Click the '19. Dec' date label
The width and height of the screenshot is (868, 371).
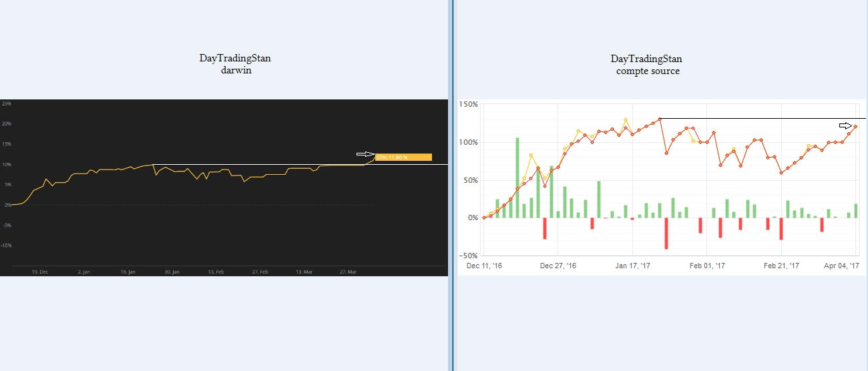[40, 272]
